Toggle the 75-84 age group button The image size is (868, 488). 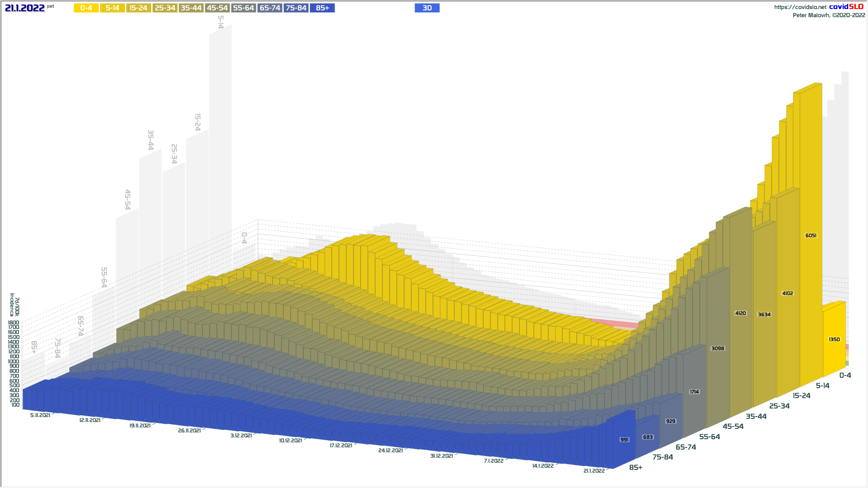pos(296,8)
